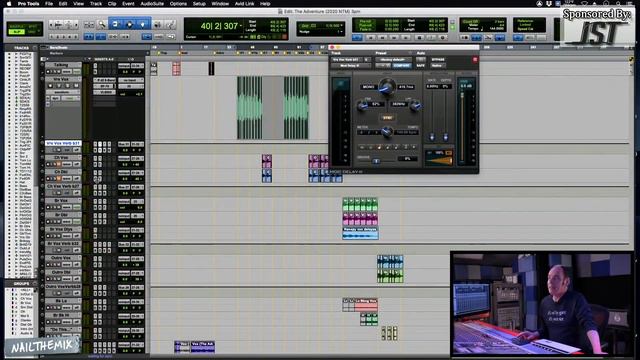Click the Stop transport button
This screenshot has height=360, width=640.
(x=419, y=38)
